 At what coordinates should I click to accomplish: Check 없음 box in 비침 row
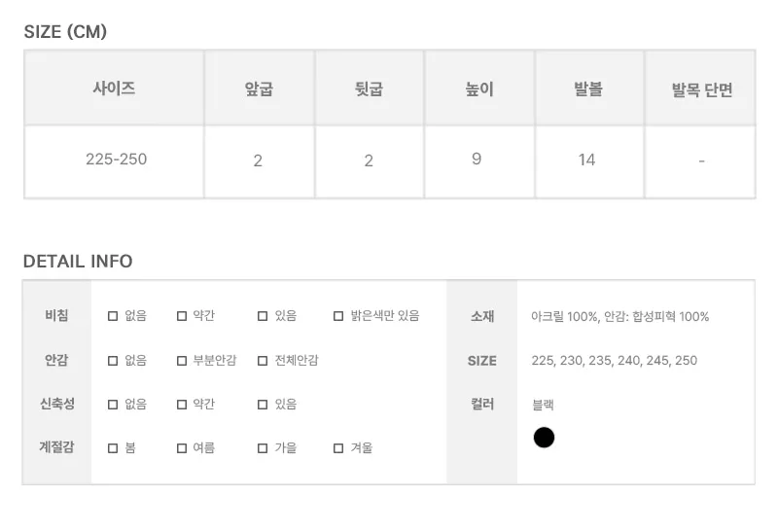click(113, 316)
